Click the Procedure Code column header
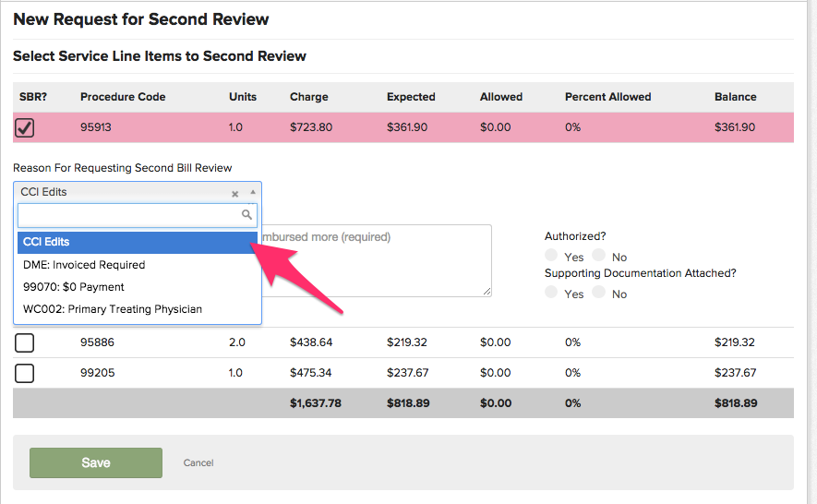 tap(123, 97)
